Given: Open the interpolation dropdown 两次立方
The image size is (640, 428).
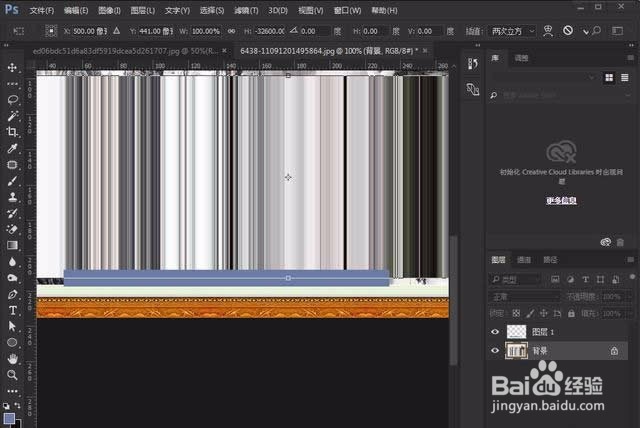Looking at the screenshot, I should [512, 31].
